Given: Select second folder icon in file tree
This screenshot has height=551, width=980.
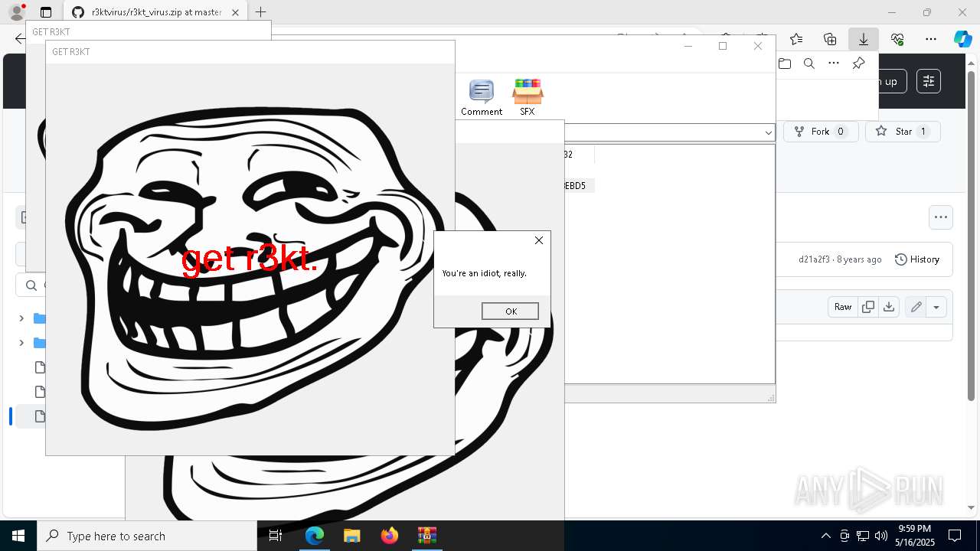Looking at the screenshot, I should 40,343.
